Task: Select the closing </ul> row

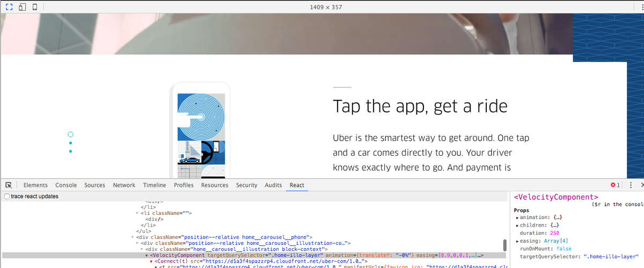Action: [x=143, y=231]
